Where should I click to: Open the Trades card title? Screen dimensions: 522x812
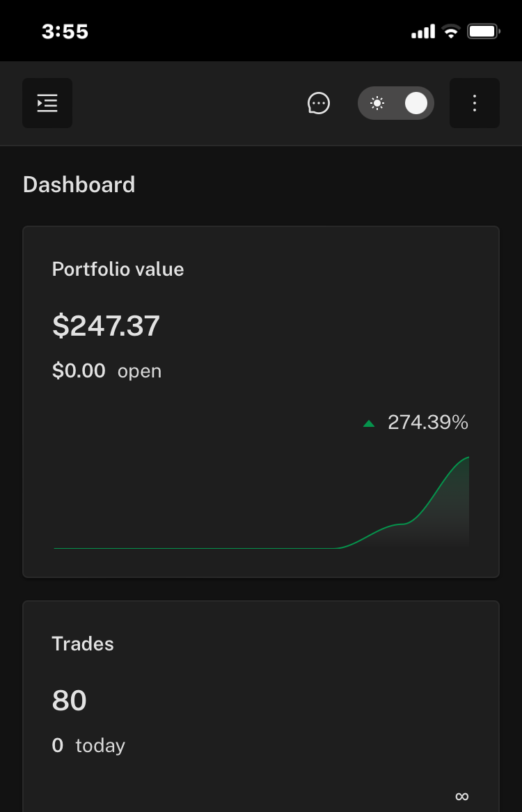83,643
